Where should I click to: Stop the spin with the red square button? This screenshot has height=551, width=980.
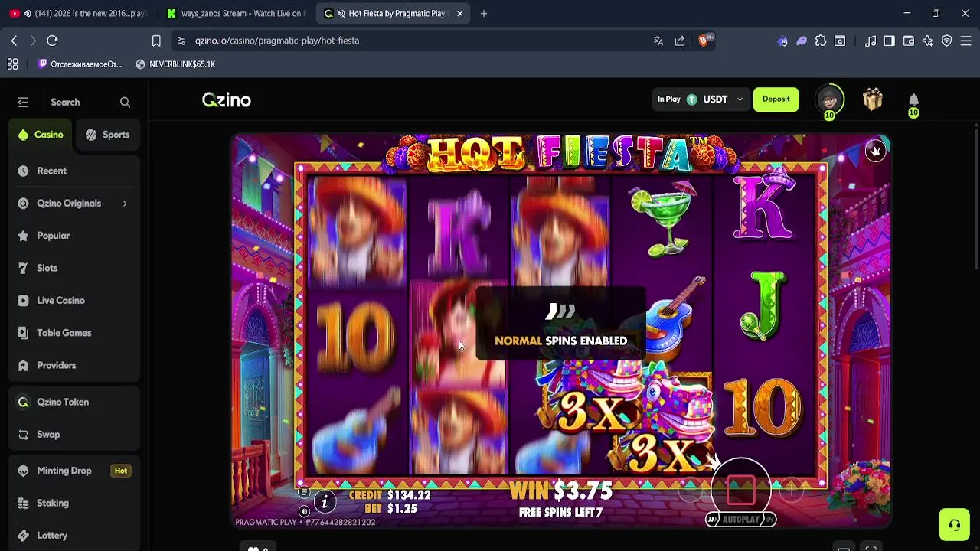pos(740,490)
